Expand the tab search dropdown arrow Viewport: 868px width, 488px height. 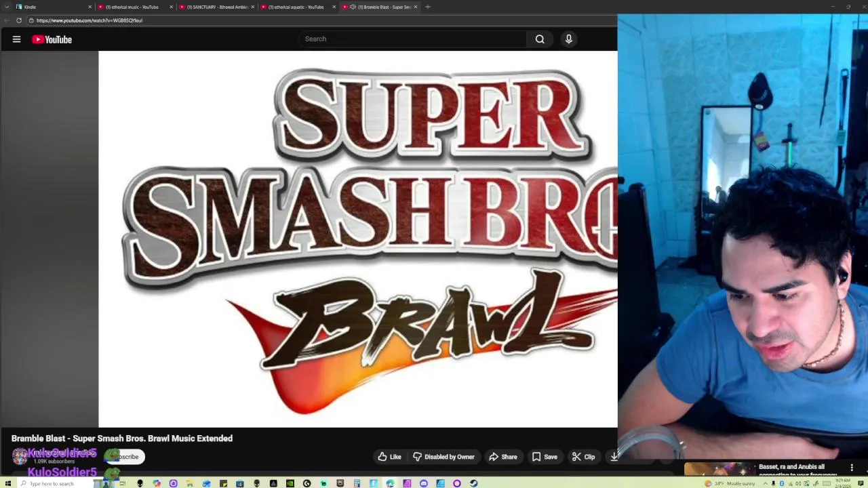coord(6,7)
